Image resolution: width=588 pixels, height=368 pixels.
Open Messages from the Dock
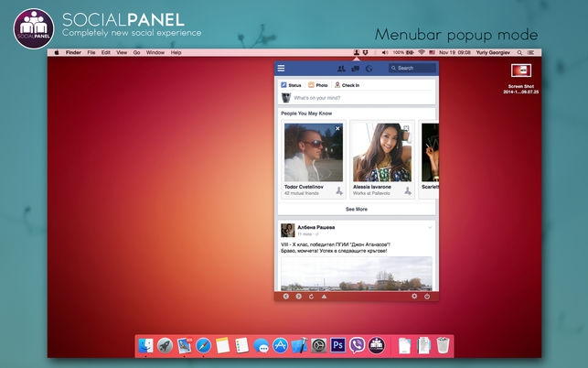click(x=261, y=345)
